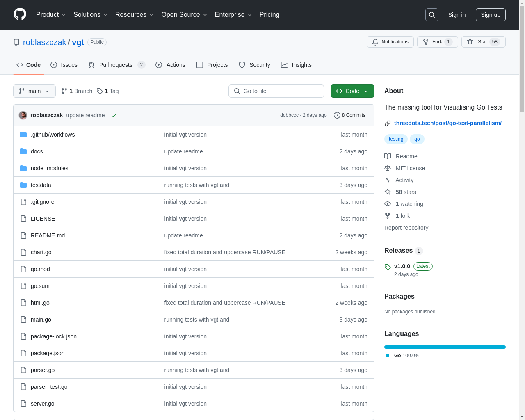Image resolution: width=525 pixels, height=420 pixels.
Task: Click the GitHub logo icon
Action: 20,14
